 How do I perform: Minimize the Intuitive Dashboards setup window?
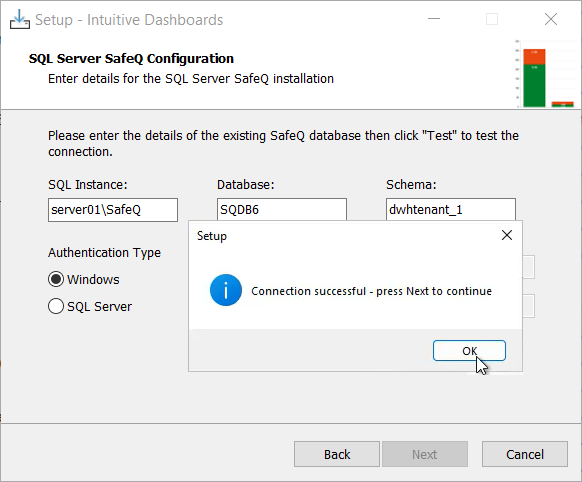[434, 19]
